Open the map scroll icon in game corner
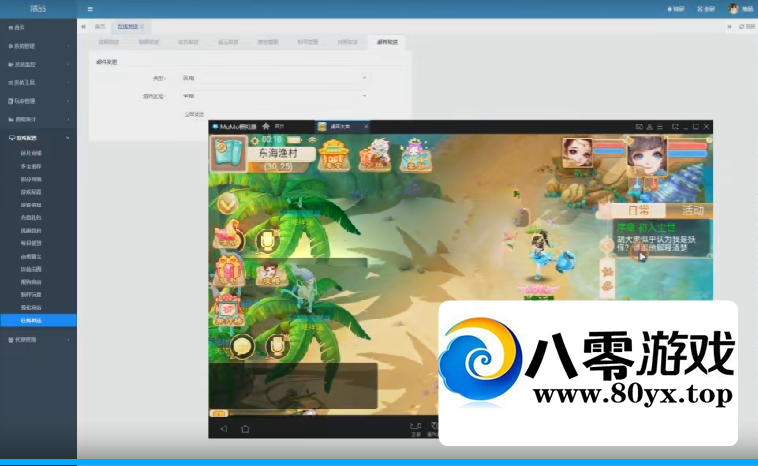Image resolution: width=758 pixels, height=466 pixels. (x=228, y=153)
